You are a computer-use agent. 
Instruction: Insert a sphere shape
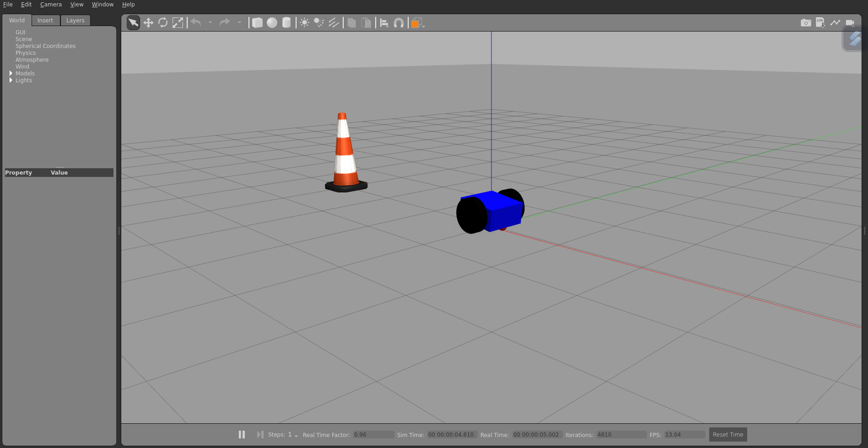pos(272,22)
